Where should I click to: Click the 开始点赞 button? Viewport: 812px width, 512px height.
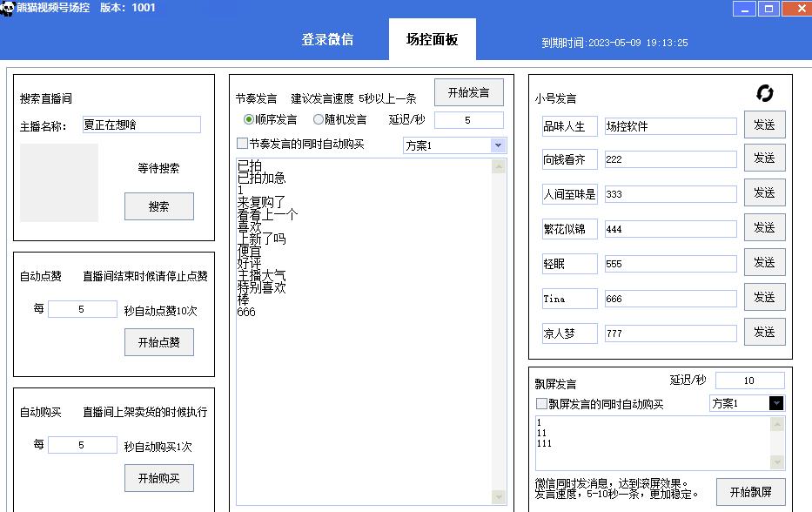pyautogui.click(x=158, y=342)
